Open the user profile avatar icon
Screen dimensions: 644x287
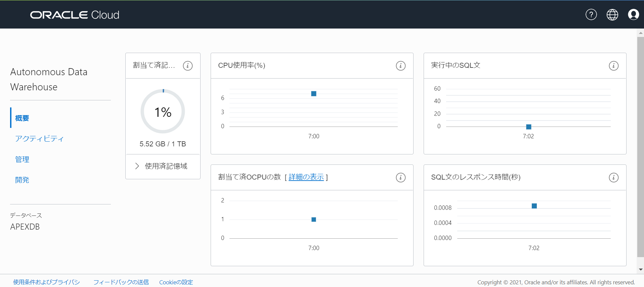click(x=633, y=14)
